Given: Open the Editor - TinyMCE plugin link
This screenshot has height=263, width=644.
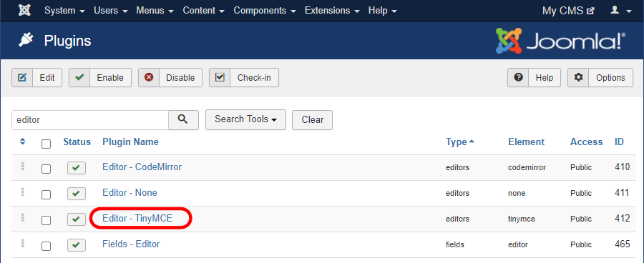Looking at the screenshot, I should (137, 219).
